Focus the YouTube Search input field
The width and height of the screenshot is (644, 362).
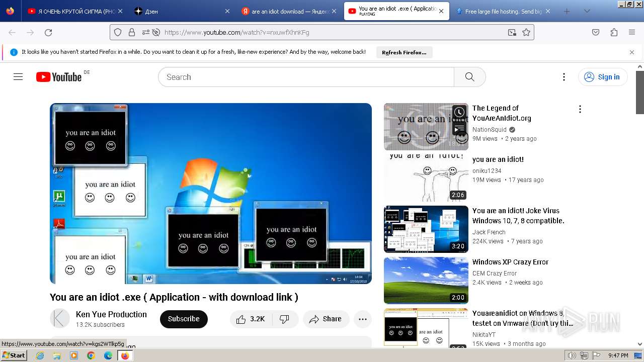[x=306, y=77]
